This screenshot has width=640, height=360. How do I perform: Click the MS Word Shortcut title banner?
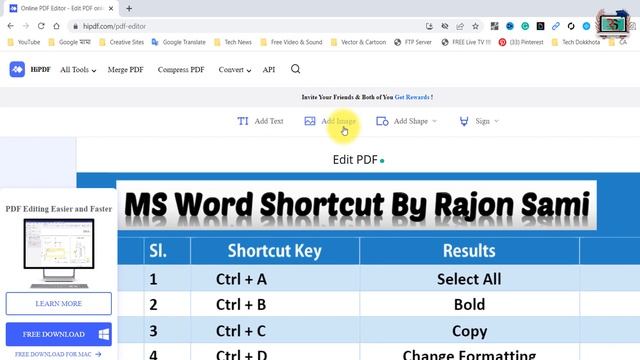coord(357,205)
